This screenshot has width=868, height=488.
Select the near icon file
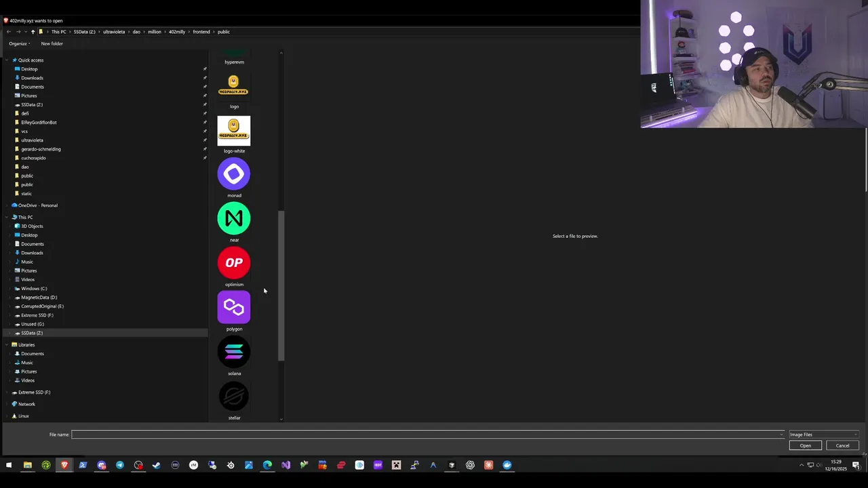(234, 218)
